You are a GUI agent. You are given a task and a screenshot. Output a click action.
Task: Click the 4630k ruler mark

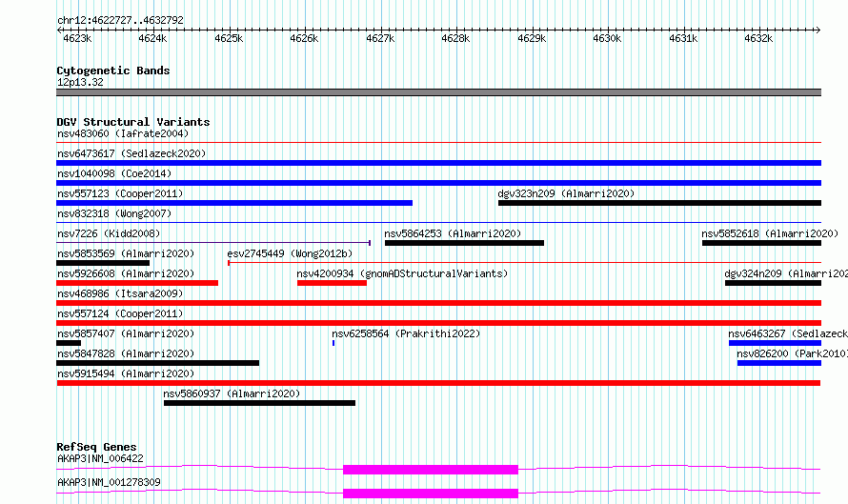(607, 38)
